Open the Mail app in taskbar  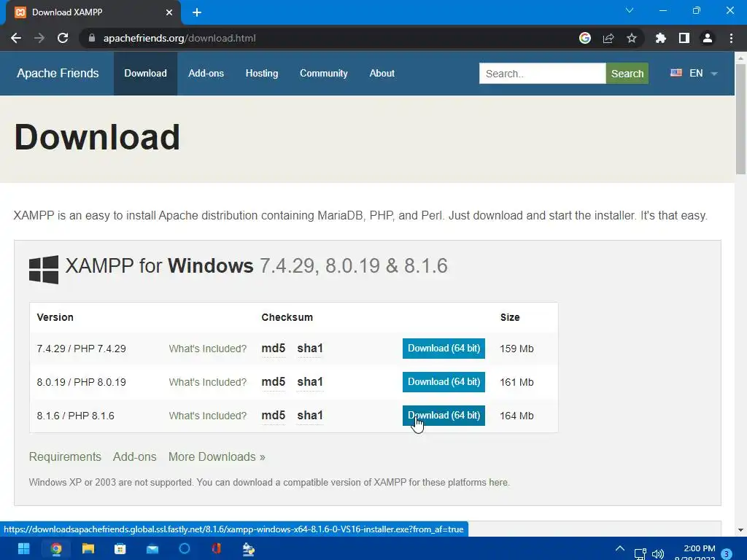152,549
